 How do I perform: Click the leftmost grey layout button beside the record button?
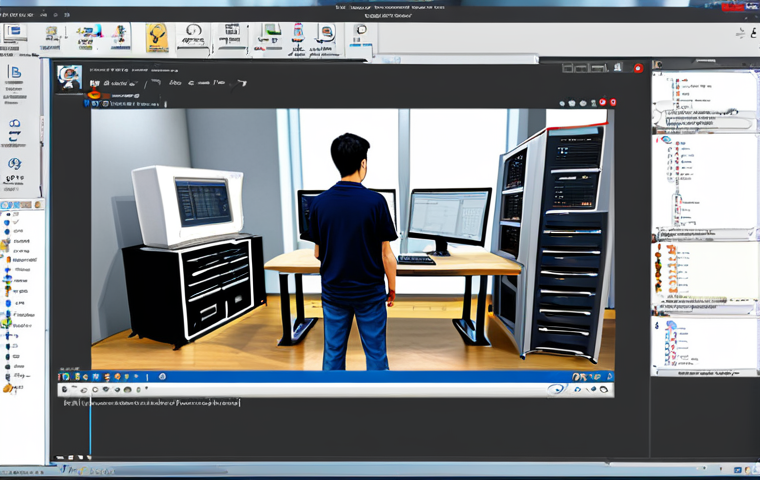click(568, 68)
